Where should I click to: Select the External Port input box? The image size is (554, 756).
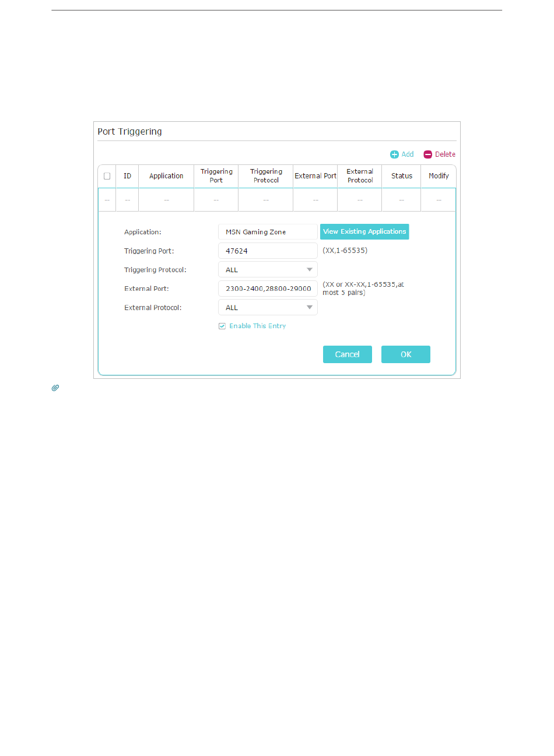click(x=268, y=289)
